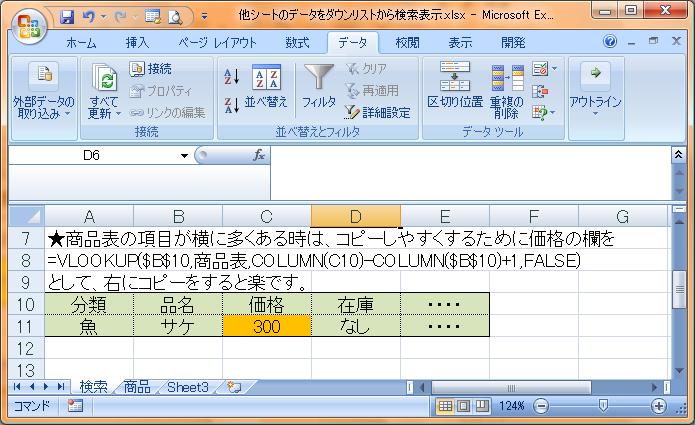
Task: Open the ページ レイアウト ribbon tab
Action: 217,43
